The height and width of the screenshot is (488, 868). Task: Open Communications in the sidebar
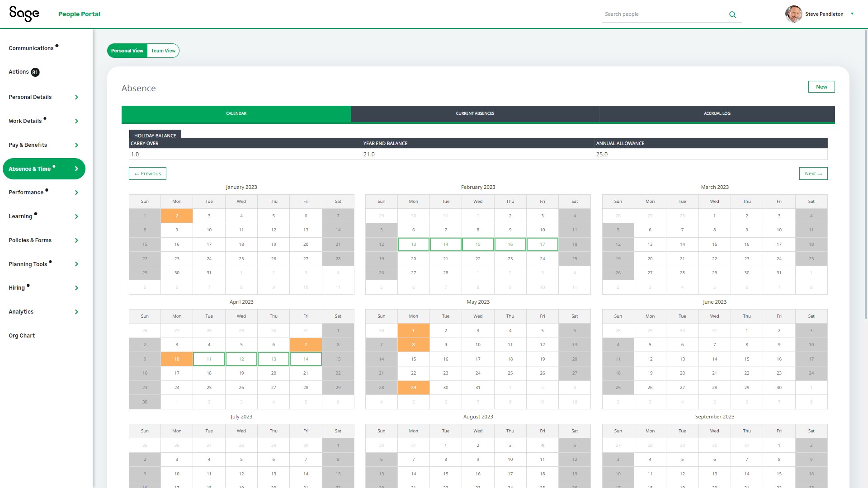point(31,48)
